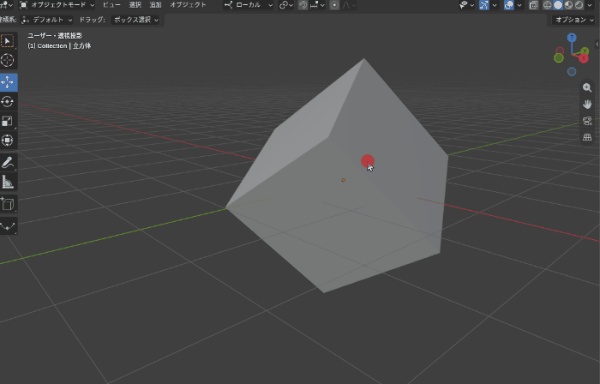
Task: Click the ユーザー・透視投影 view label
Action: tap(55, 36)
